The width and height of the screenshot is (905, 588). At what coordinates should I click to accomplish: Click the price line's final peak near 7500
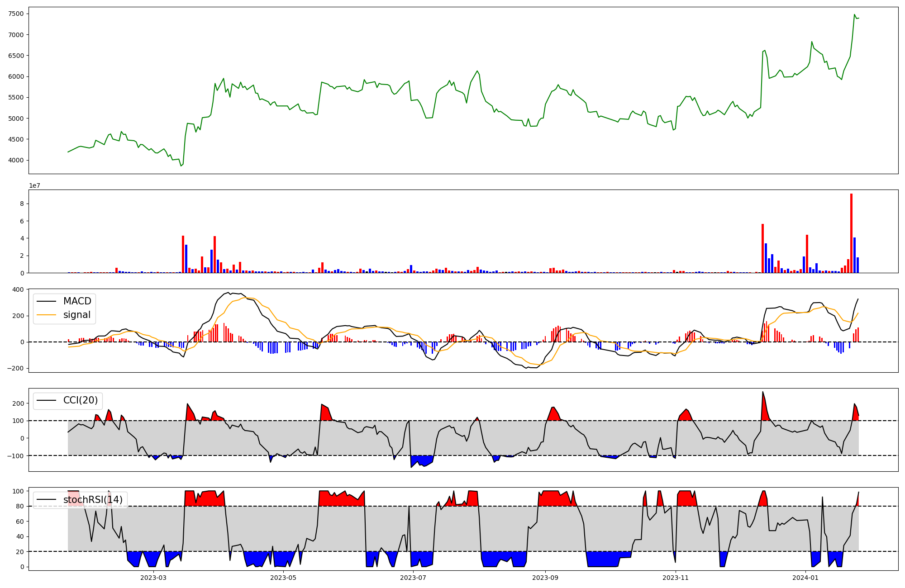click(854, 14)
